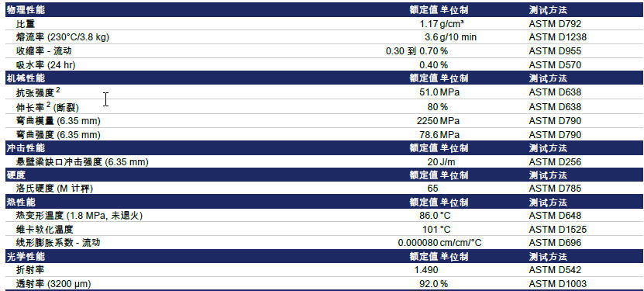Click ASTM D792 test method text
This screenshot has width=644, height=291.
(x=555, y=24)
